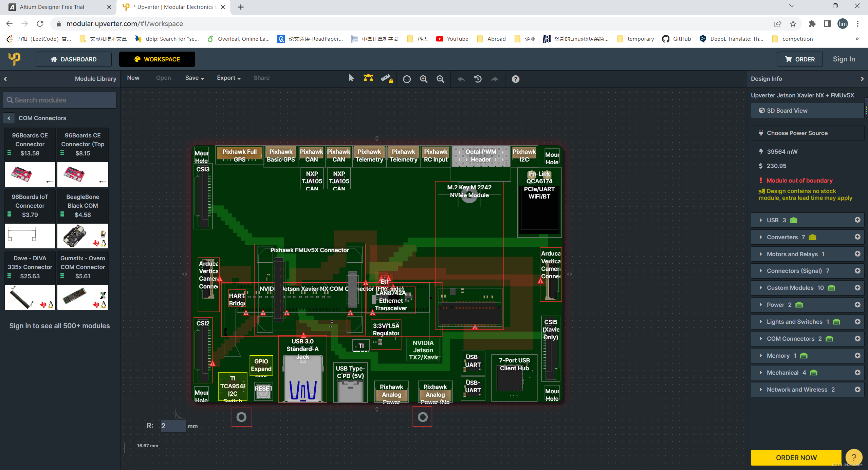Add a Motors and Relays module

coord(857,254)
